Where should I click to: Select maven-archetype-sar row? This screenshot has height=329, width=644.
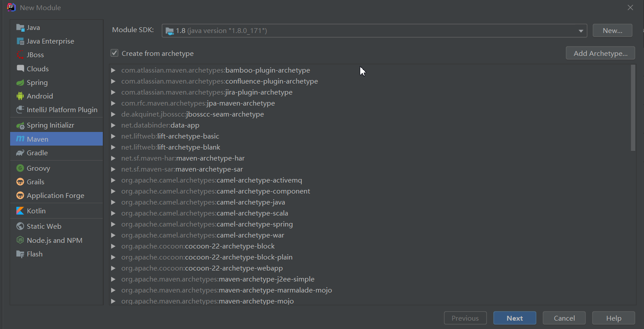(x=370, y=169)
